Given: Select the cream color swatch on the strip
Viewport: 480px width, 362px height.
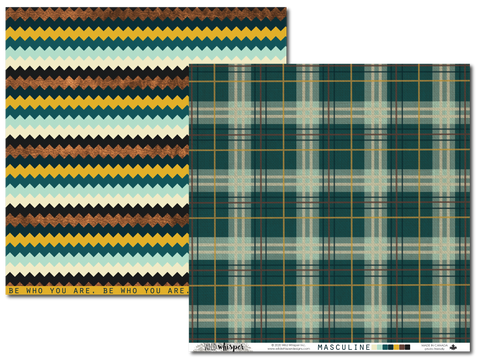Looking at the screenshot, I should [374, 347].
